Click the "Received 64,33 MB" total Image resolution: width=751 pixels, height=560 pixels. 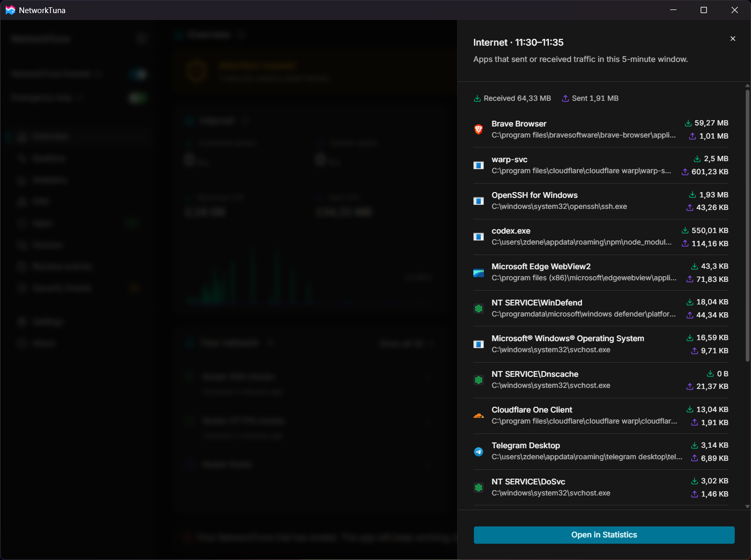517,98
